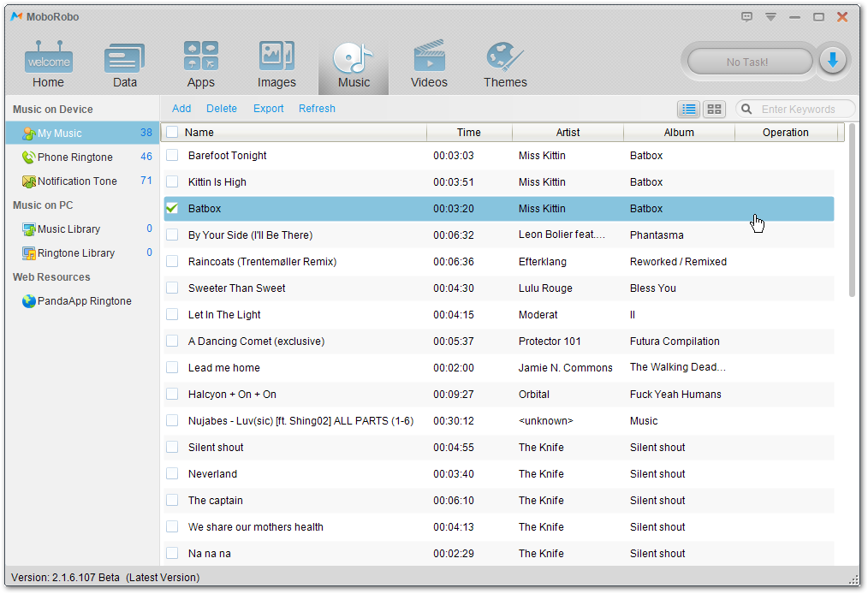Image resolution: width=868 pixels, height=594 pixels.
Task: Click the album Futura Compilation
Action: pos(675,341)
